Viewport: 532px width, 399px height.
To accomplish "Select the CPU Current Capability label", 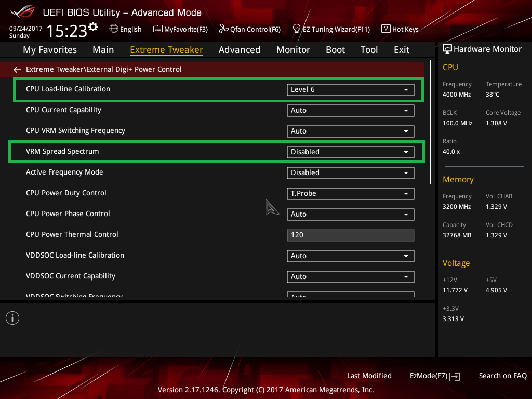I will pos(63,110).
